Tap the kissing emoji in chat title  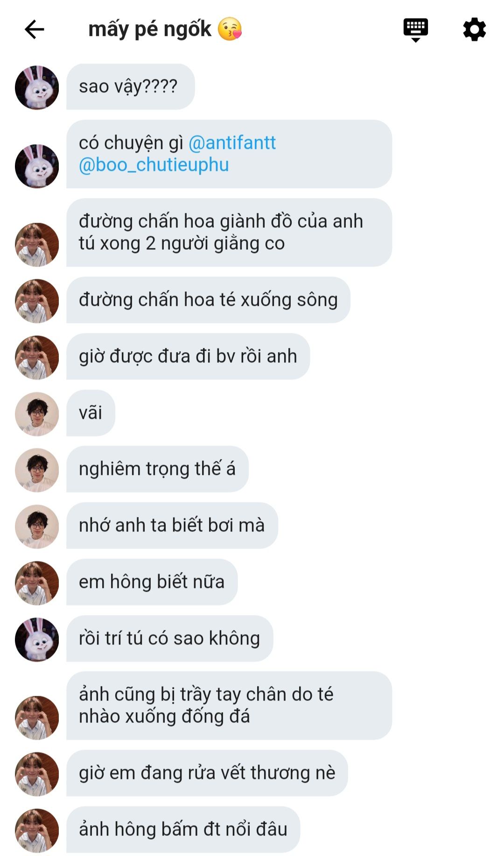coord(230,29)
